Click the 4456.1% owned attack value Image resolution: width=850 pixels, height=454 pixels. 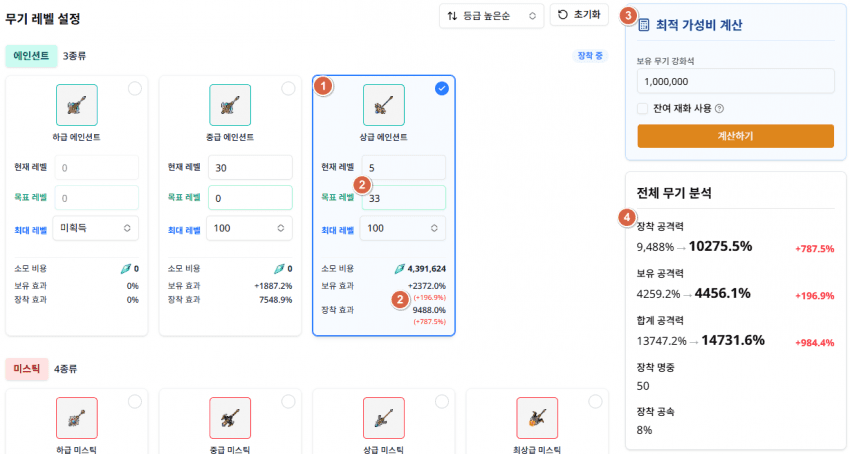tap(723, 293)
